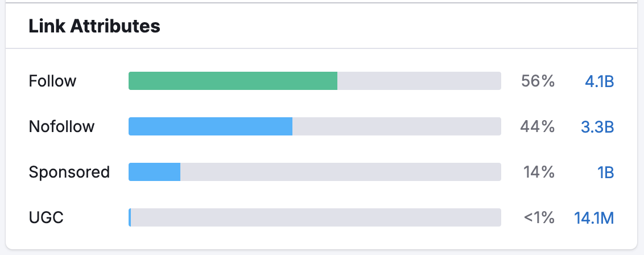Viewport: 644px width, 255px height.
Task: Select the Nofollow row label
Action: tap(61, 127)
